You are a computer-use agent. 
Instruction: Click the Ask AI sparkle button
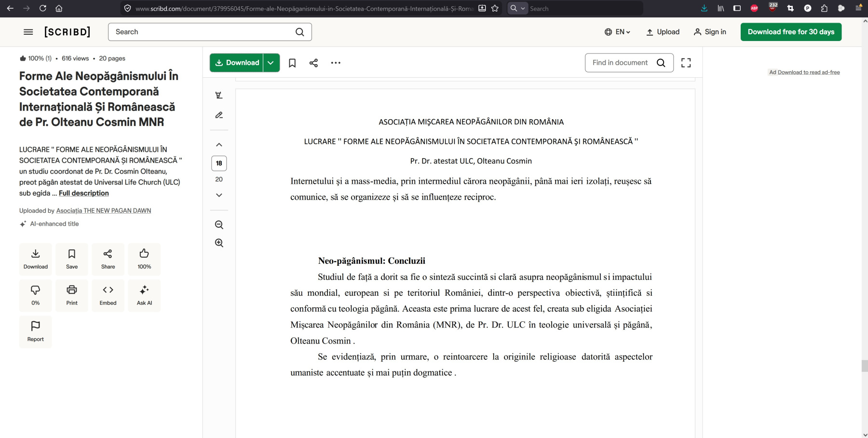click(x=144, y=295)
